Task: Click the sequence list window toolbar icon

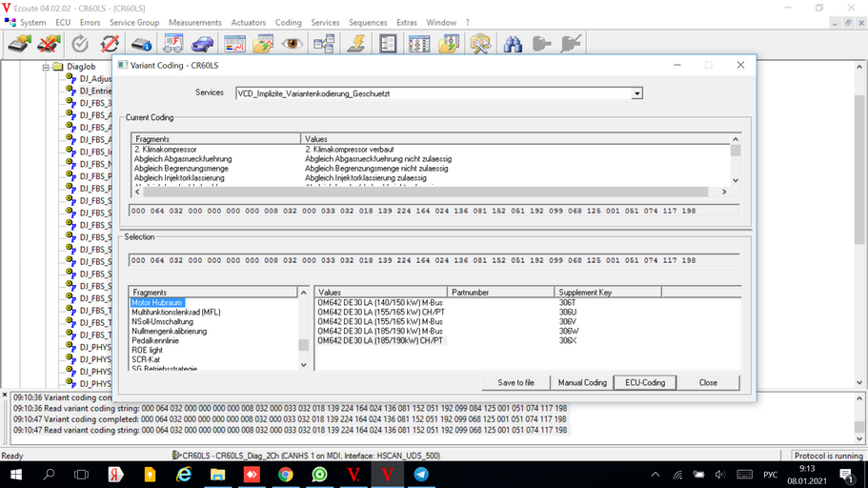Action: coord(419,44)
